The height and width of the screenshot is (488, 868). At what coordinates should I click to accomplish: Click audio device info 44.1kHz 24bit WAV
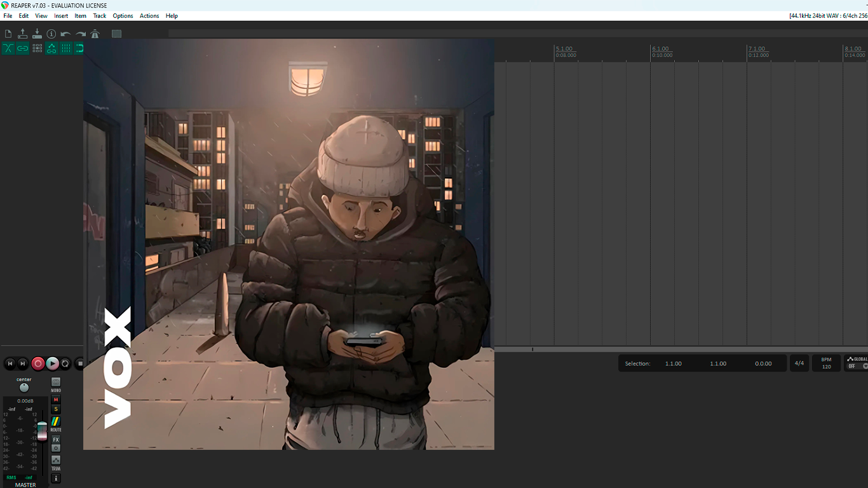[828, 16]
